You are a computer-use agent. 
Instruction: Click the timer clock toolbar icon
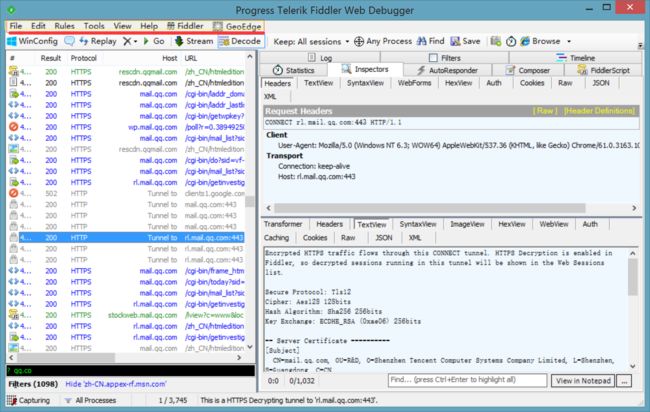point(511,41)
